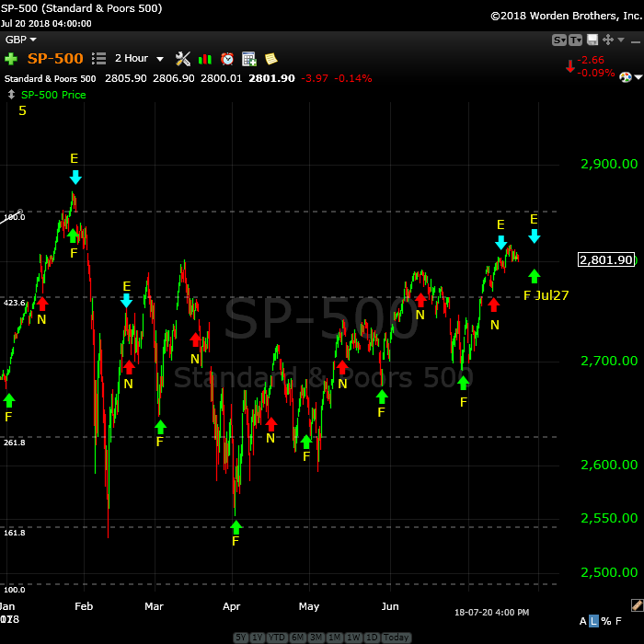Set an alert with alarm clock icon
The image size is (644, 644).
(227, 59)
